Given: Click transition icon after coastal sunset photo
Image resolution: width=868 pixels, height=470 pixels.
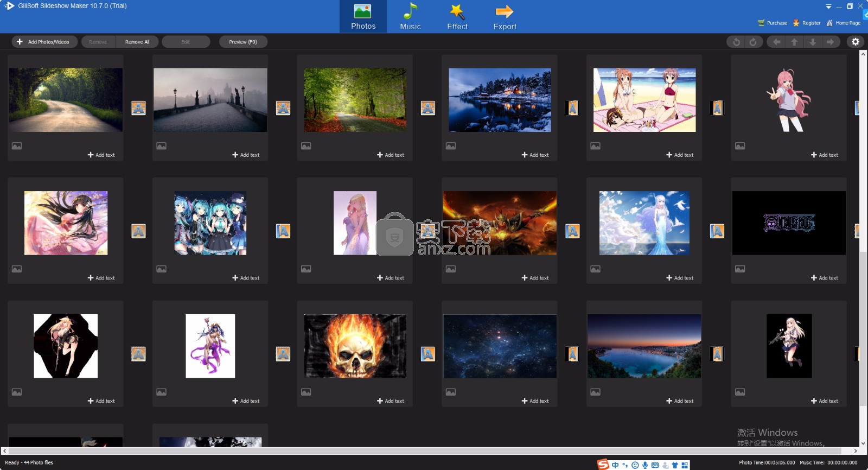Looking at the screenshot, I should 717,354.
